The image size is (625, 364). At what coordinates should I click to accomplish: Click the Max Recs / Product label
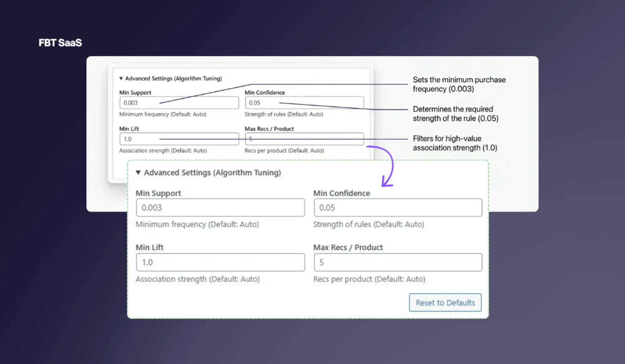click(348, 247)
